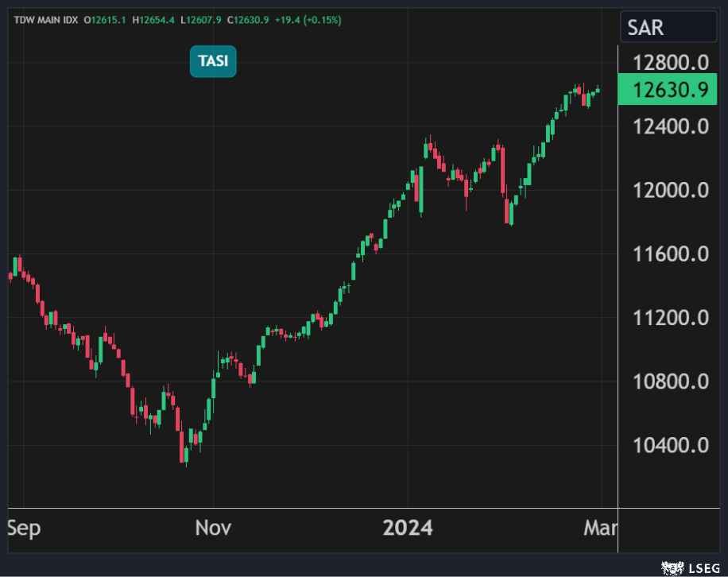Click the +19.4 (+0.15%) change readout
Viewport: 728px width, 577px height.
(308, 20)
